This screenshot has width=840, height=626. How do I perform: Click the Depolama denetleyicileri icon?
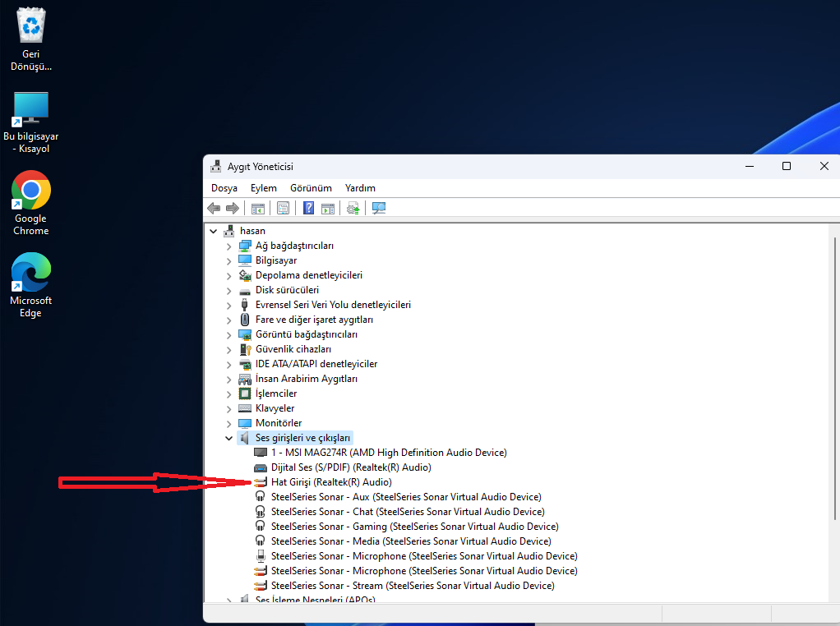pyautogui.click(x=245, y=275)
